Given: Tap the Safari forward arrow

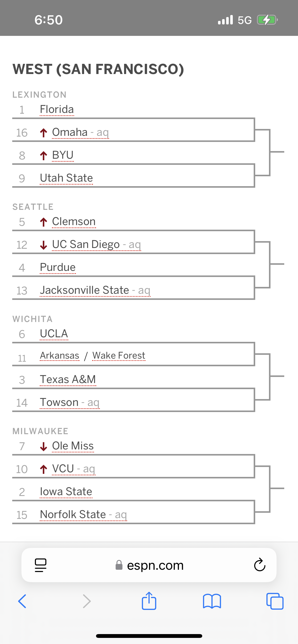Looking at the screenshot, I should tap(87, 601).
